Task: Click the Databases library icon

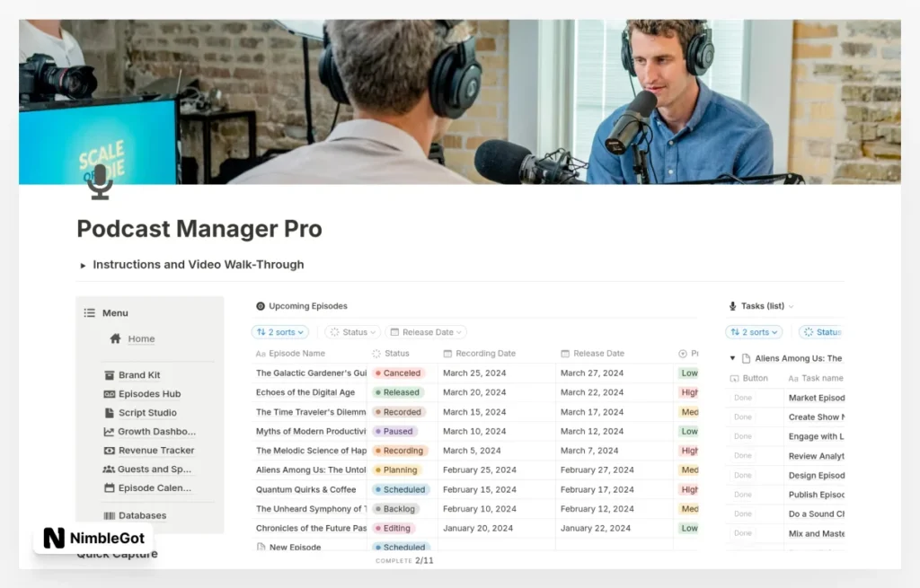Action: point(109,515)
